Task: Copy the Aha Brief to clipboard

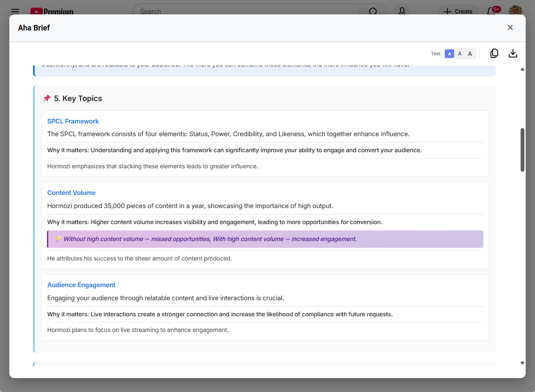Action: coord(494,53)
